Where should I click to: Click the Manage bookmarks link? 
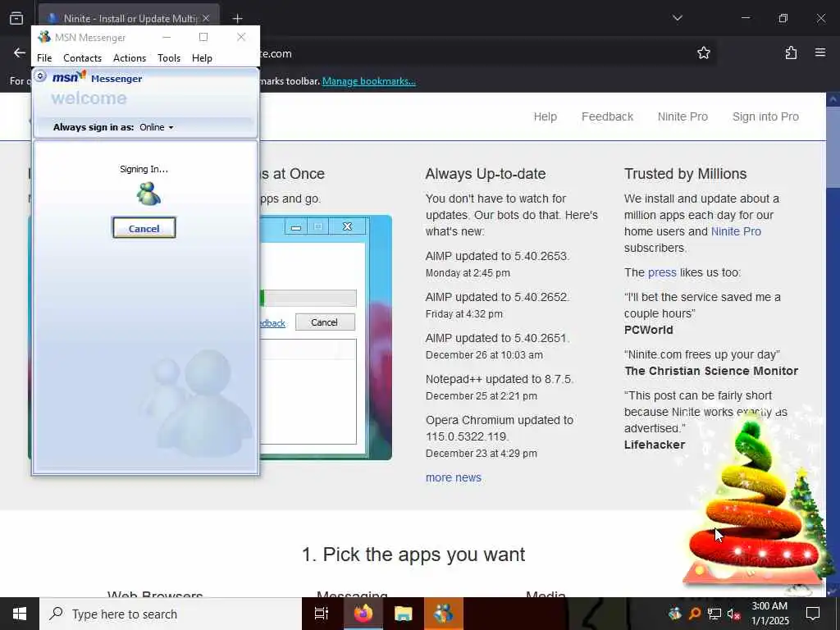pos(368,81)
